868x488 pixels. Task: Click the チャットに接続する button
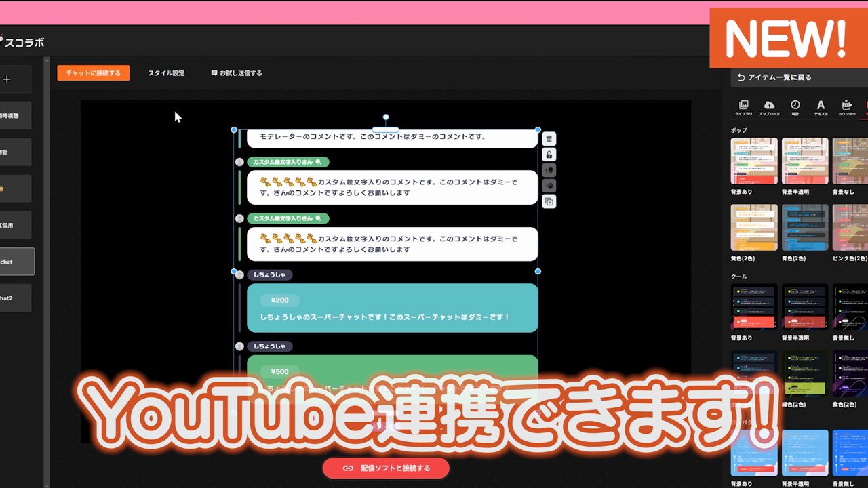coord(93,73)
